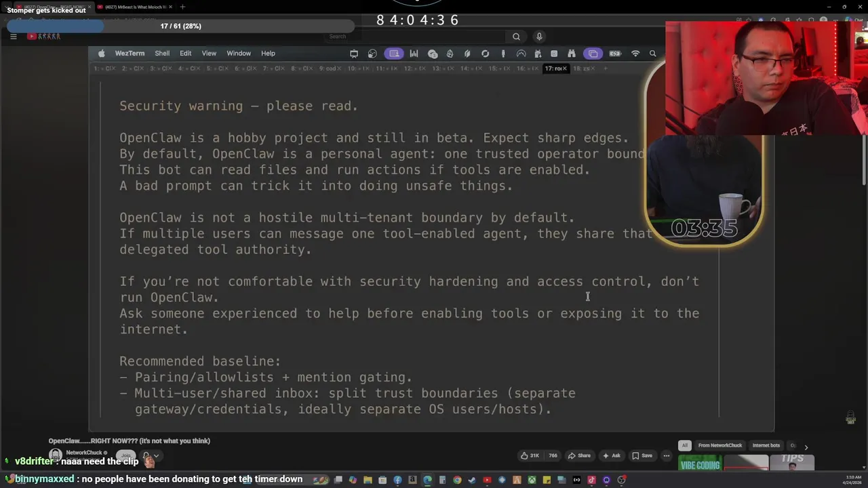Activate YouTube voice search microphone
The image size is (868, 488).
pyautogui.click(x=539, y=37)
